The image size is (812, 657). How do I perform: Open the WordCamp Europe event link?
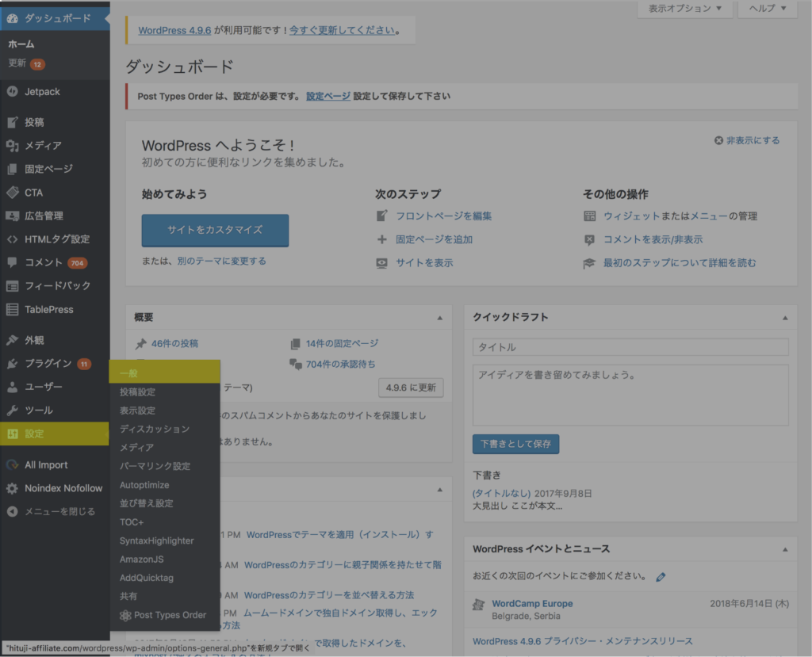tap(532, 604)
